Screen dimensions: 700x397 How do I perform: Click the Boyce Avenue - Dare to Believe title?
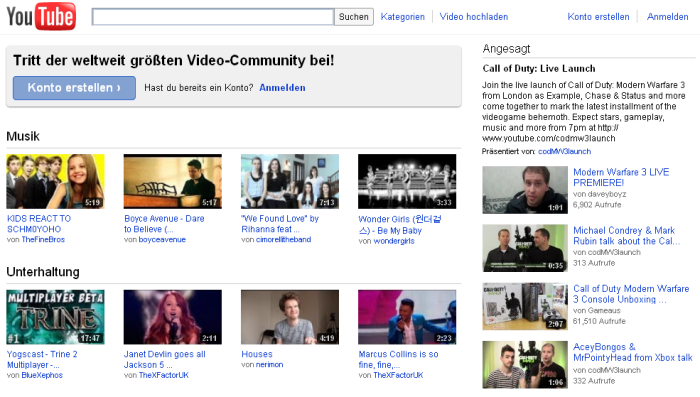[164, 224]
